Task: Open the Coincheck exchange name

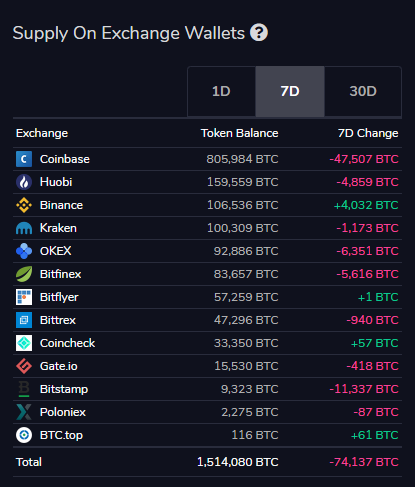Action: [x=67, y=343]
